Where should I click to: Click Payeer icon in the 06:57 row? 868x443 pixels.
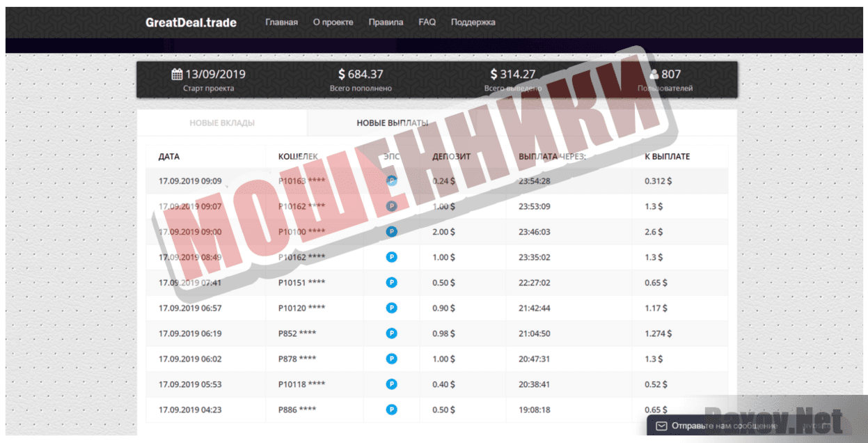[391, 308]
